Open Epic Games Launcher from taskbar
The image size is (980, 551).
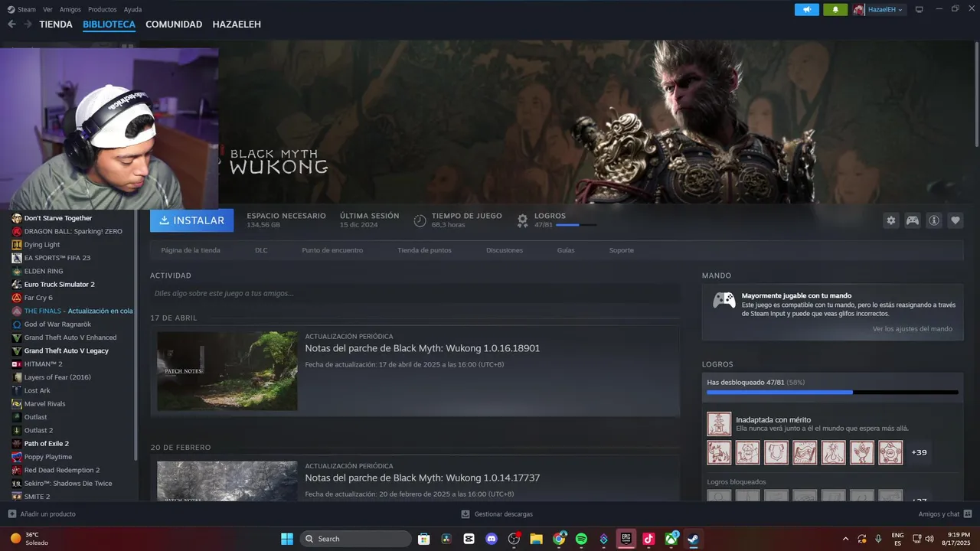pyautogui.click(x=626, y=539)
